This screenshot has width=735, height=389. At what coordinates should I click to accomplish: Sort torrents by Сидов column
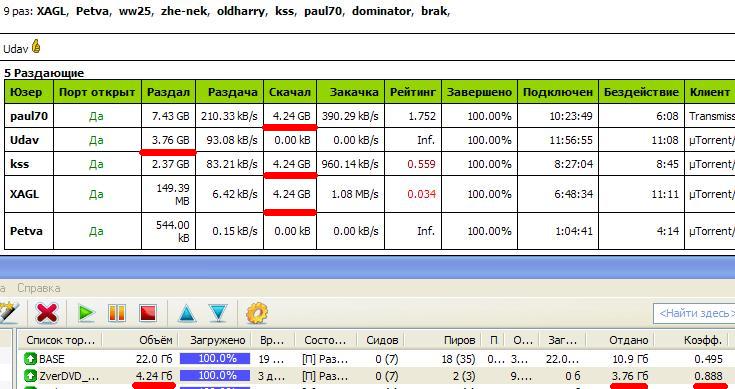(382, 340)
